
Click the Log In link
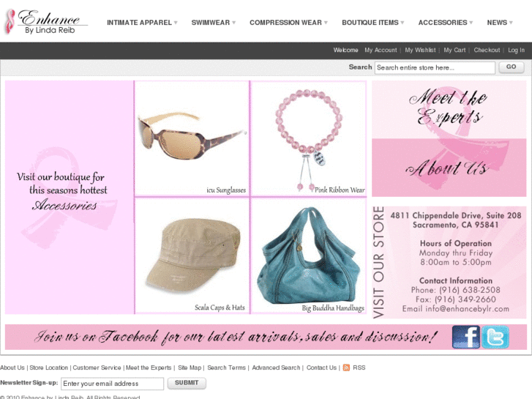click(516, 50)
